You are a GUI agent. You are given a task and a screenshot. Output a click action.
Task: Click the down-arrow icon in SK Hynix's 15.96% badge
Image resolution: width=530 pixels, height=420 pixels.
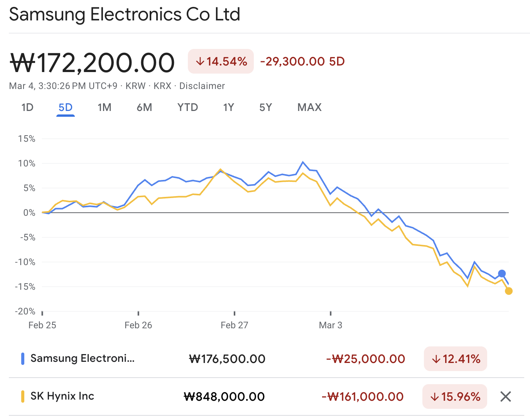[x=435, y=396]
